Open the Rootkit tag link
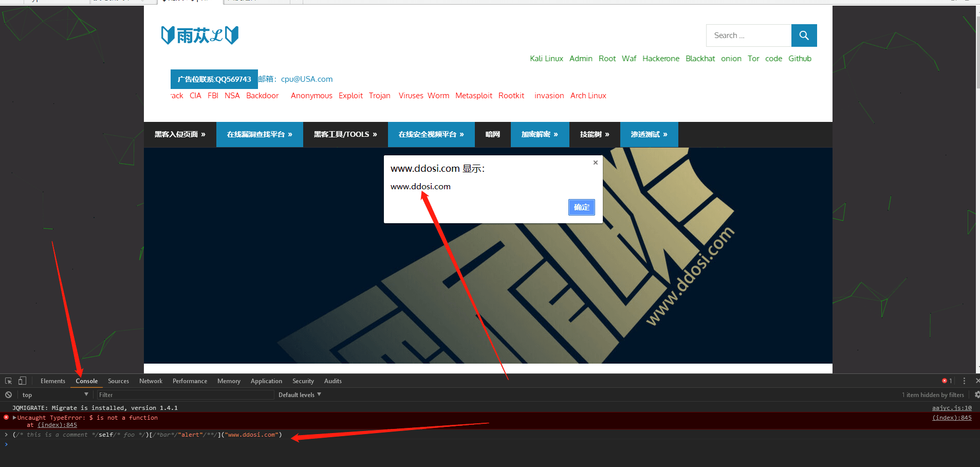This screenshot has height=467, width=980. (511, 96)
